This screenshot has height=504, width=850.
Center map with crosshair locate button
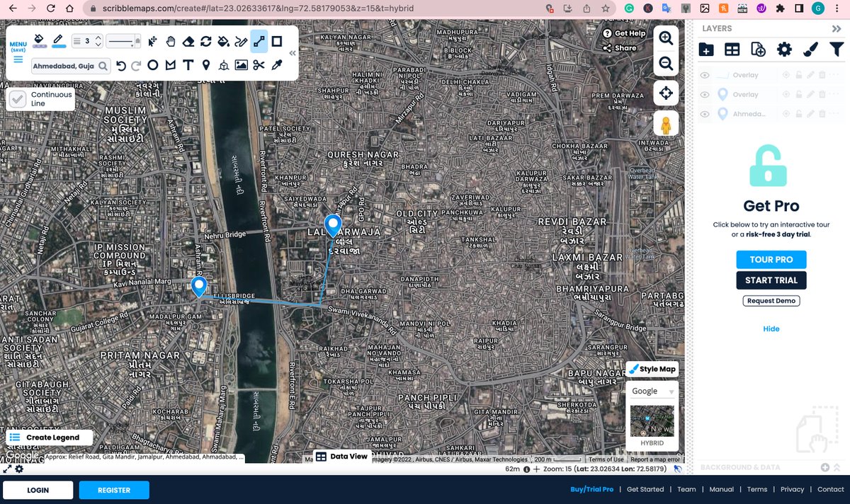pyautogui.click(x=666, y=93)
